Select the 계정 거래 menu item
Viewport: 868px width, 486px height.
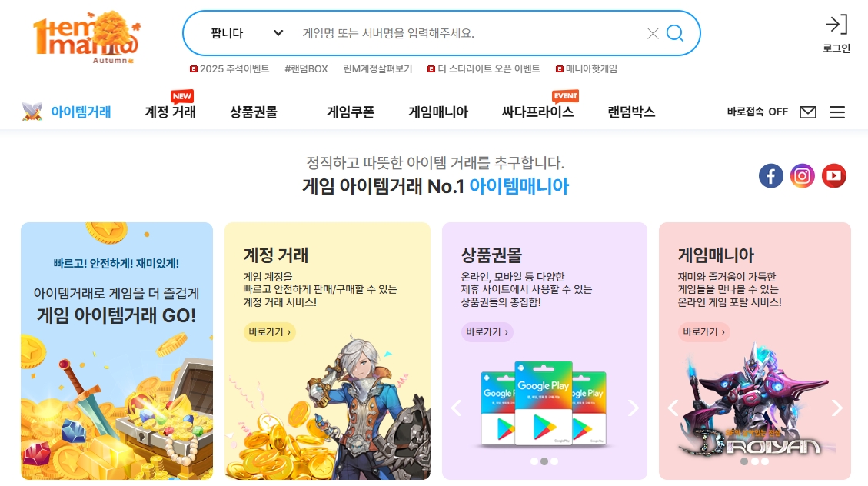point(170,112)
